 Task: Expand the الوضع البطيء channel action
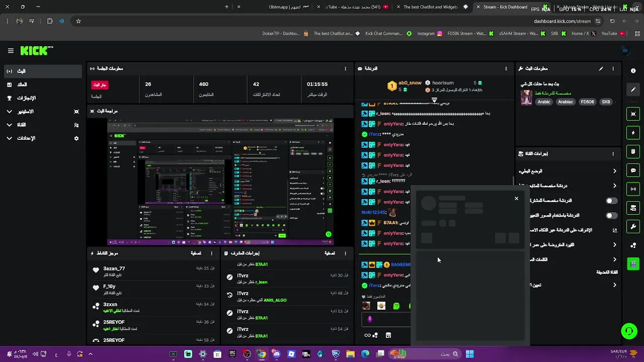(614, 171)
